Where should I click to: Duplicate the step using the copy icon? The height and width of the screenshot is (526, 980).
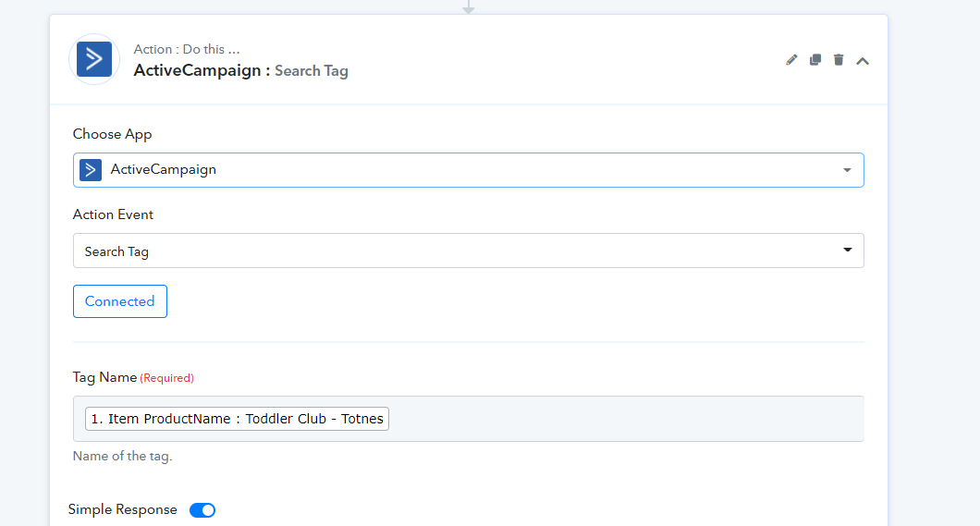(x=815, y=60)
